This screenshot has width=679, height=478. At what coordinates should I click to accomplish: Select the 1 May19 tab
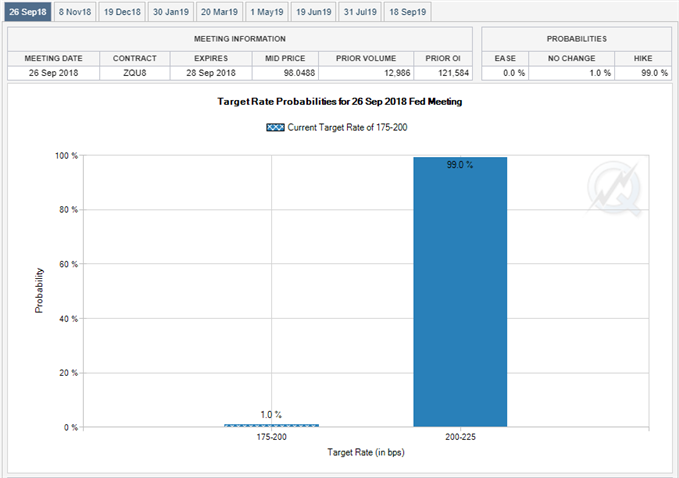pyautogui.click(x=266, y=12)
